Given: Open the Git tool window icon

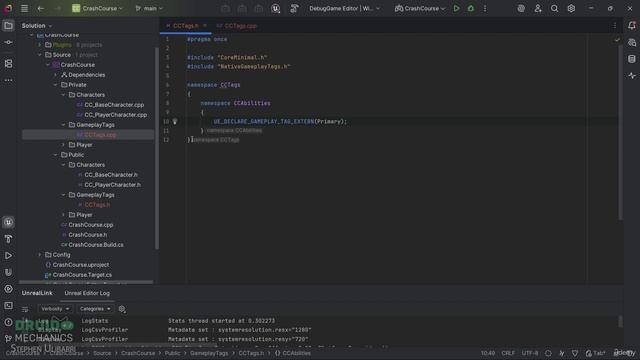Looking at the screenshot, I should (8, 338).
